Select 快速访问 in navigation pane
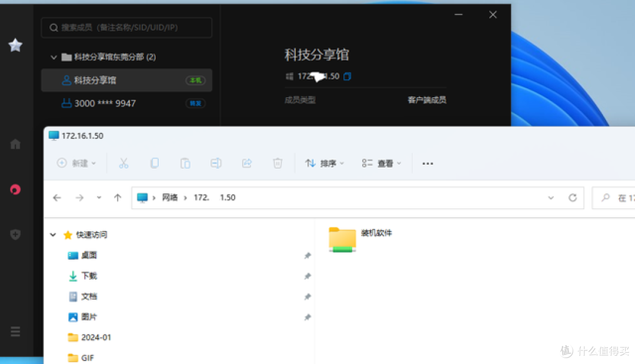 pyautogui.click(x=92, y=235)
